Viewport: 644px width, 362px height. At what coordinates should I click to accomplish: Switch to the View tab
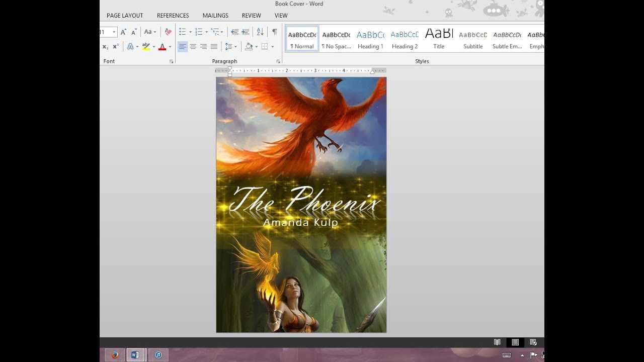coord(281,16)
